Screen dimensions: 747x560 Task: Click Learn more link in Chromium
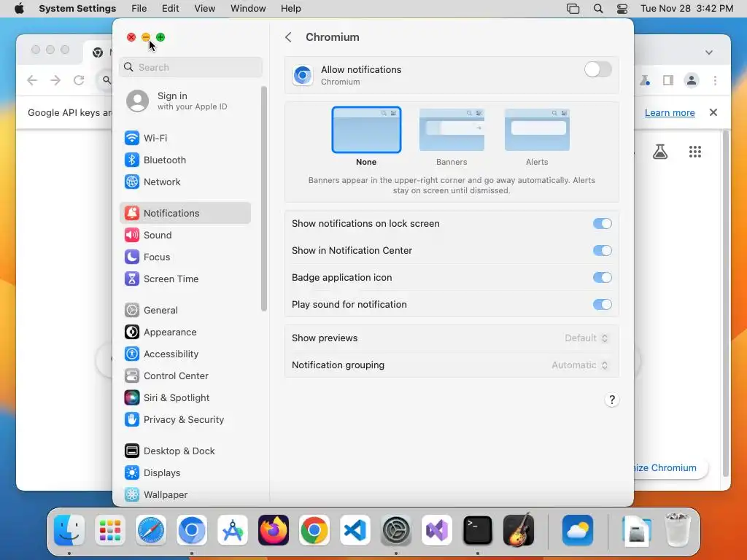tap(670, 113)
